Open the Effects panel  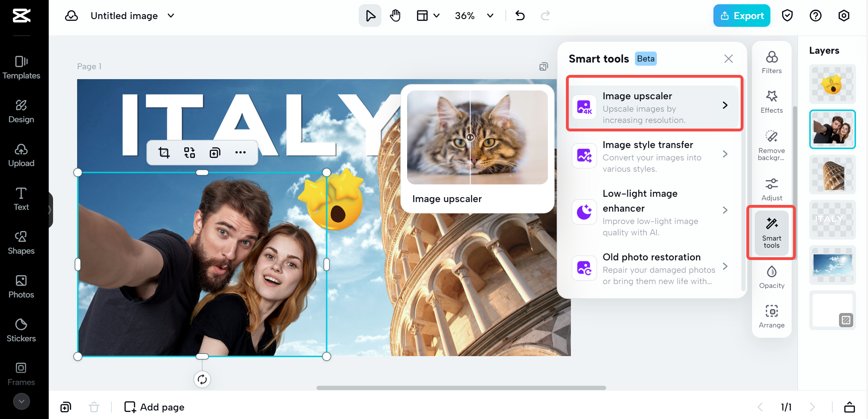(771, 102)
